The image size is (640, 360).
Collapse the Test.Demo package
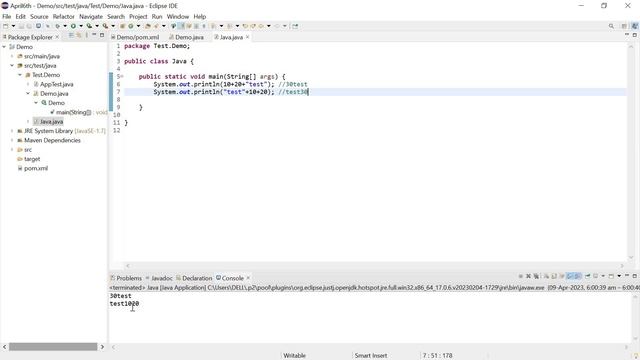click(20, 75)
